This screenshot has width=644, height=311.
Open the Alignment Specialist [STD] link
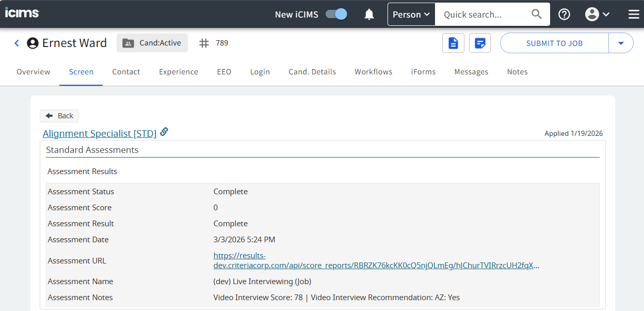(x=100, y=134)
